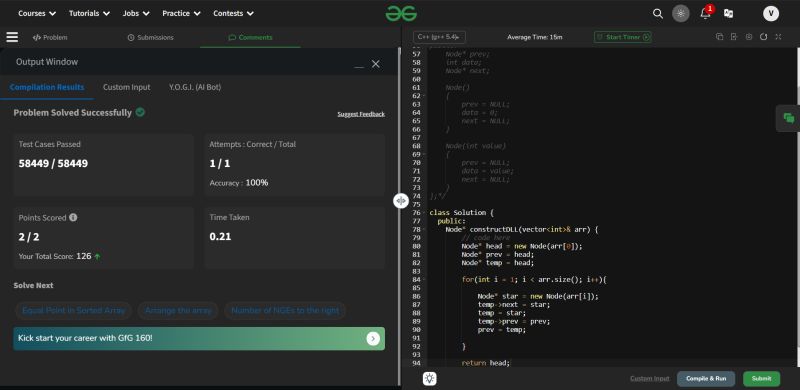
Task: Click the panel divider resize handle
Action: (x=401, y=201)
